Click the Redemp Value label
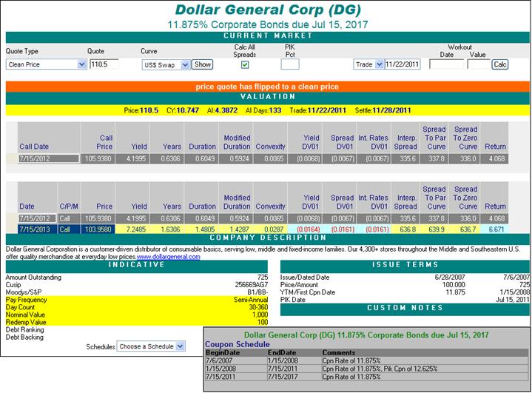 pos(26,322)
